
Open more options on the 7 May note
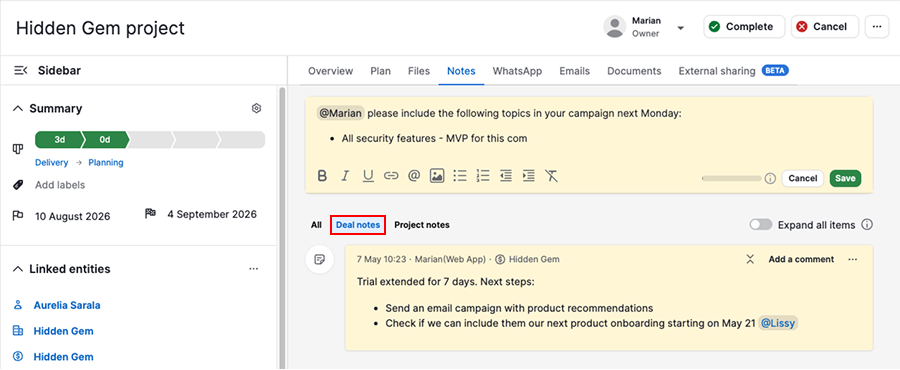[852, 259]
